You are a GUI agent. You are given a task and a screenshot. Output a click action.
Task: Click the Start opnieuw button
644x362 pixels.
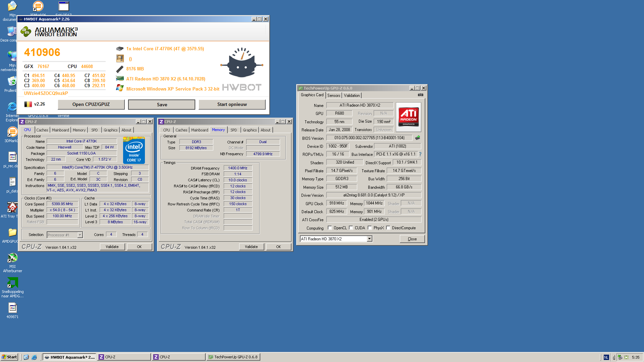232,105
